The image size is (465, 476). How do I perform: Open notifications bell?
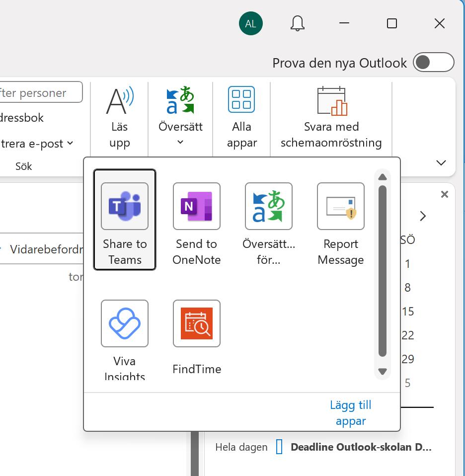[x=297, y=23]
